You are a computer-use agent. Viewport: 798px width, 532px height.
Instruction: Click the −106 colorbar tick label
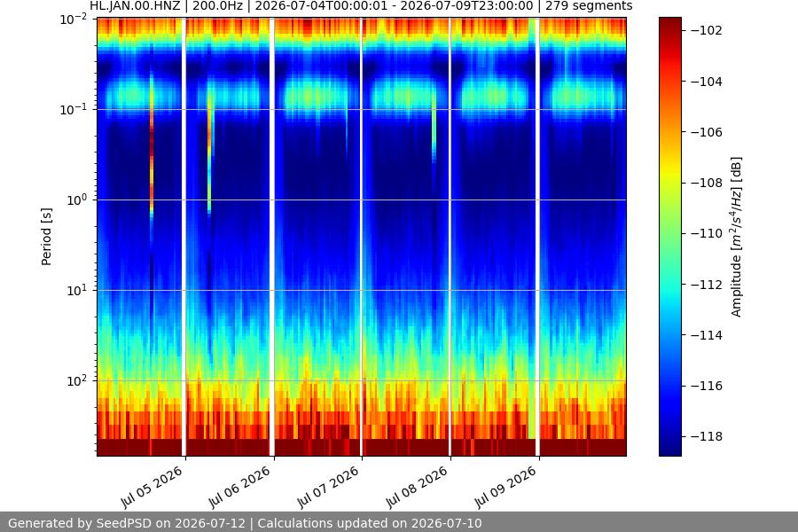click(707, 132)
